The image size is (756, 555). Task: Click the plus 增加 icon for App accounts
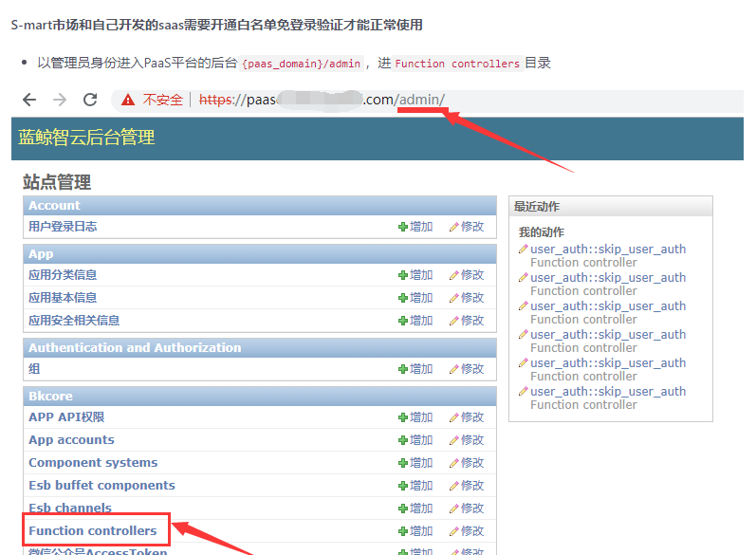(x=403, y=440)
